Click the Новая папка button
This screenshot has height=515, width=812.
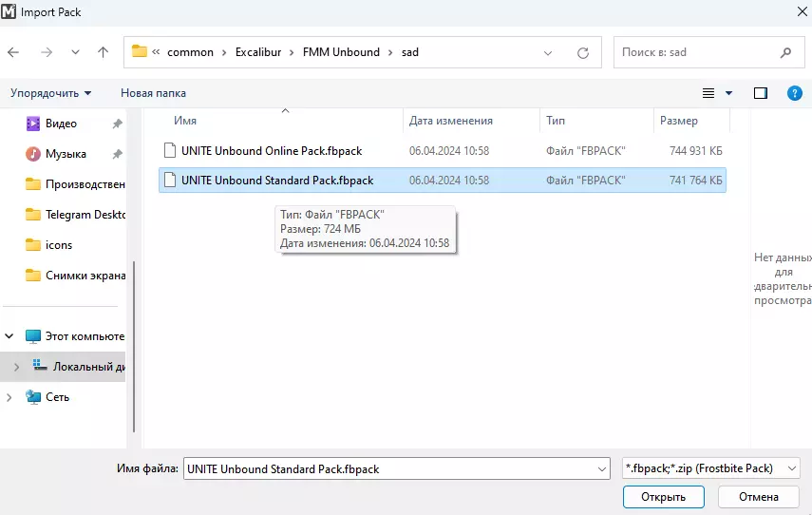153,93
